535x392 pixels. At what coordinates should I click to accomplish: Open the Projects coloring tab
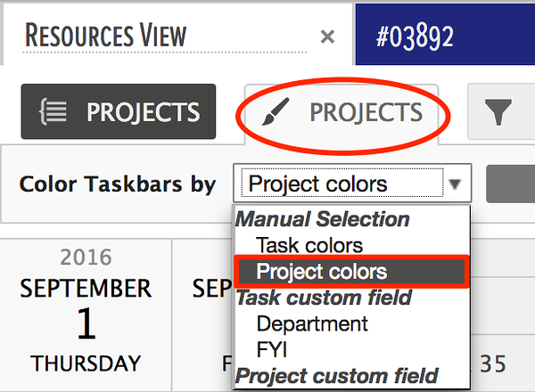pos(342,114)
